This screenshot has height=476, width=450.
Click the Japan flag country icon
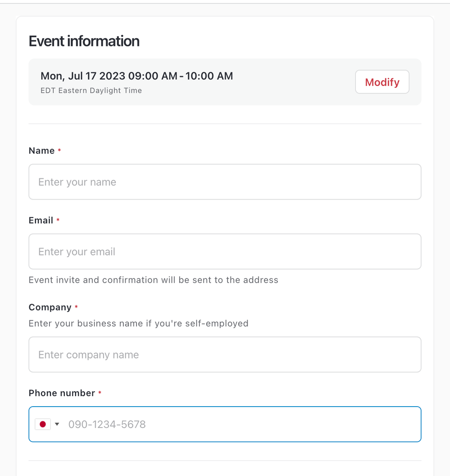[x=43, y=424]
